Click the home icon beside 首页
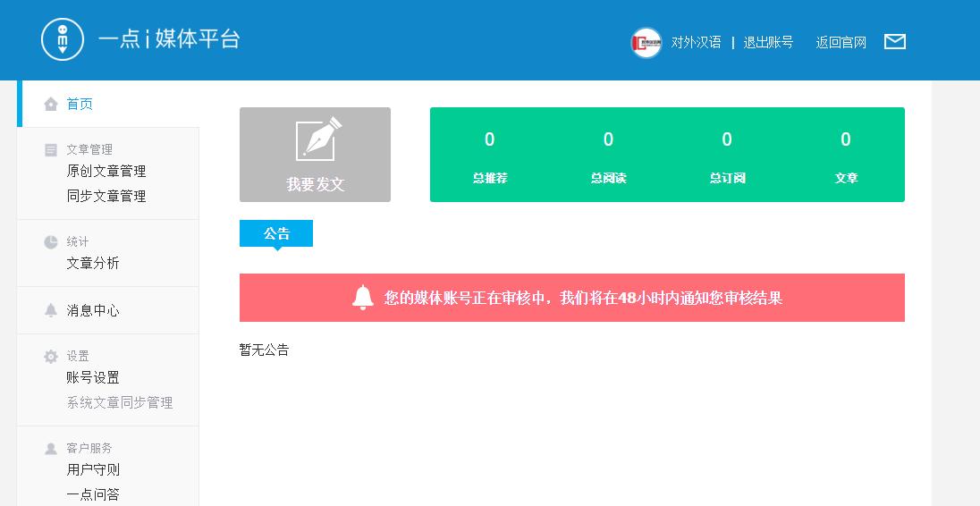Screen dimensions: 980x506 [x=51, y=104]
